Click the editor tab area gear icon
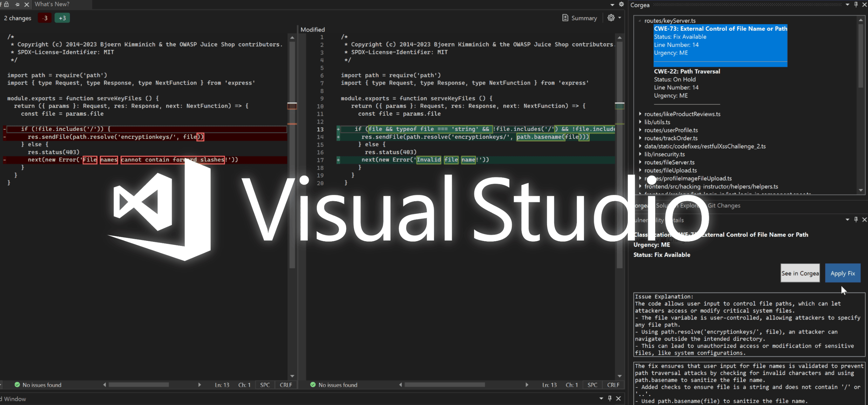868x405 pixels. coord(621,4)
